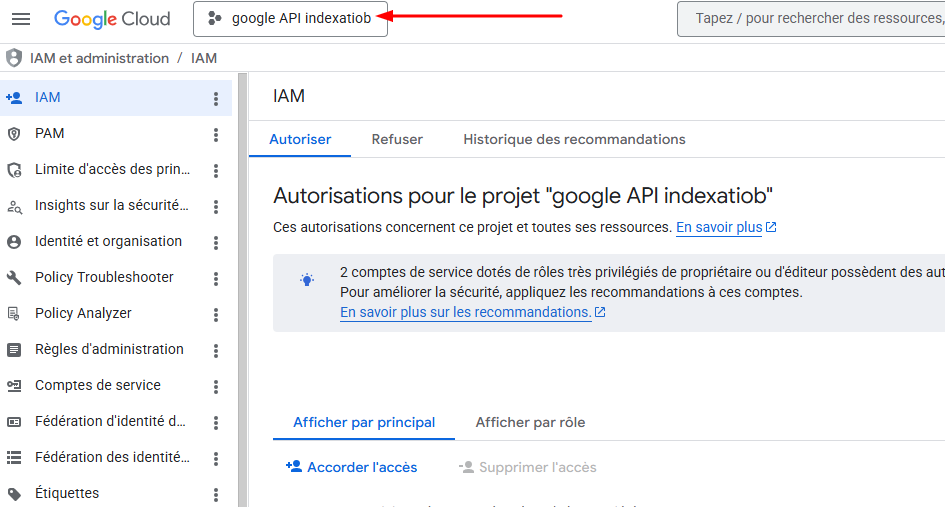
Task: Select Afficher par principal tab
Action: coord(364,423)
